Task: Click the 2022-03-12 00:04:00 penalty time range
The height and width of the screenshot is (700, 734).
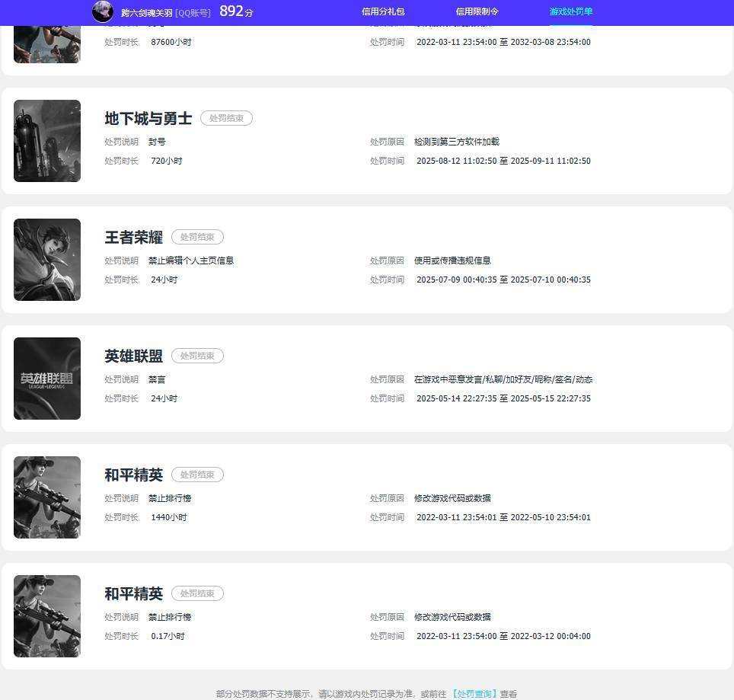Action: click(504, 636)
